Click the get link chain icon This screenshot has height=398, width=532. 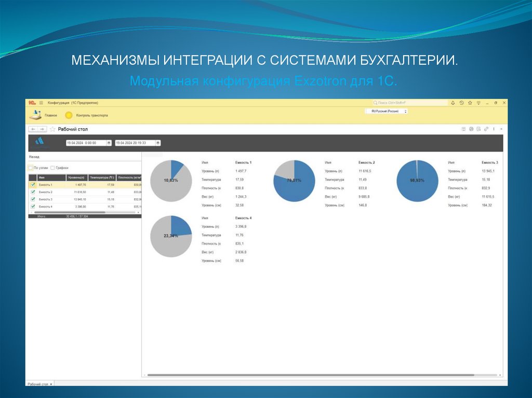point(486,129)
